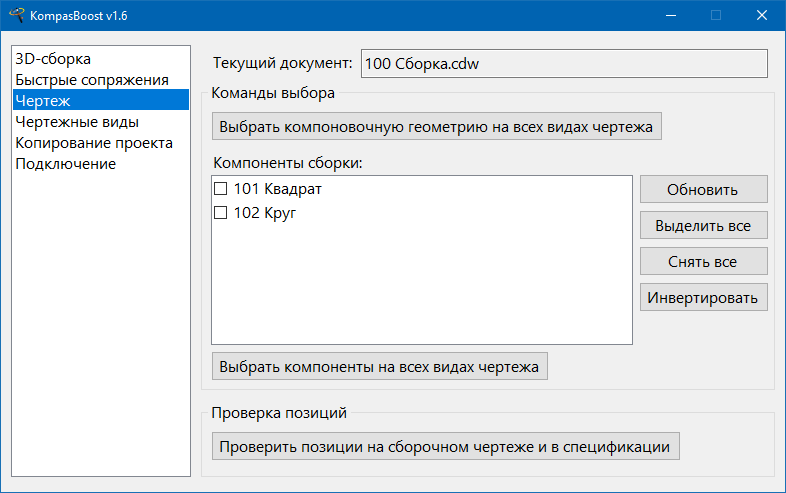This screenshot has height=493, width=786.
Task: Click the KompasBoost app icon in title bar
Action: click(16, 15)
